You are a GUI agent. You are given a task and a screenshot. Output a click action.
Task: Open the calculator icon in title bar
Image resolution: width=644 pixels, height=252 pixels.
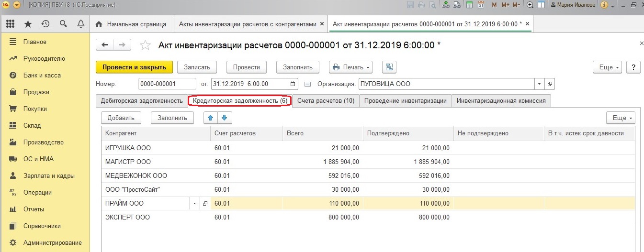coord(469,5)
